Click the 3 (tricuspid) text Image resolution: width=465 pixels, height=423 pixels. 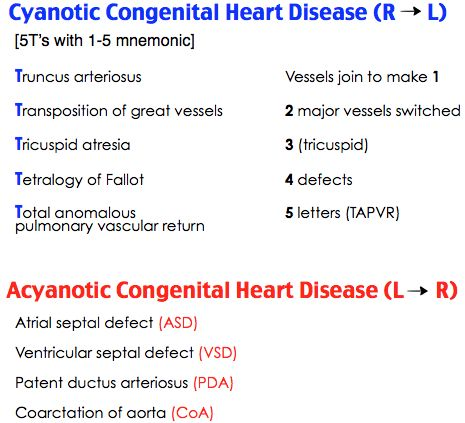click(x=327, y=145)
